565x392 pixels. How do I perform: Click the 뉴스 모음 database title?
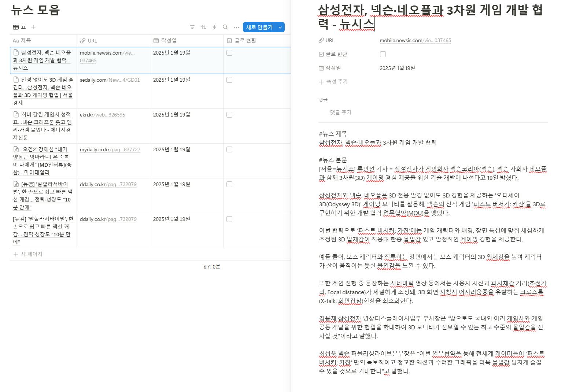[x=35, y=10]
